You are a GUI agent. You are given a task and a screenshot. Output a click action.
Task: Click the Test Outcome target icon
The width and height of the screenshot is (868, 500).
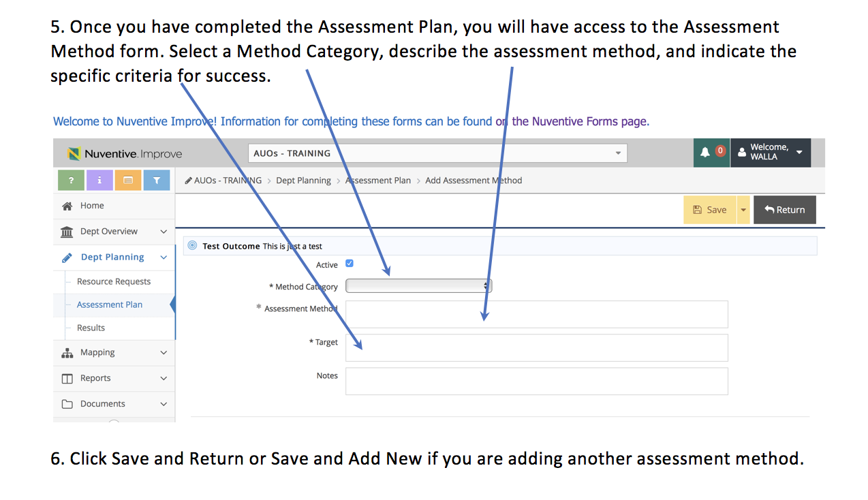coord(192,246)
